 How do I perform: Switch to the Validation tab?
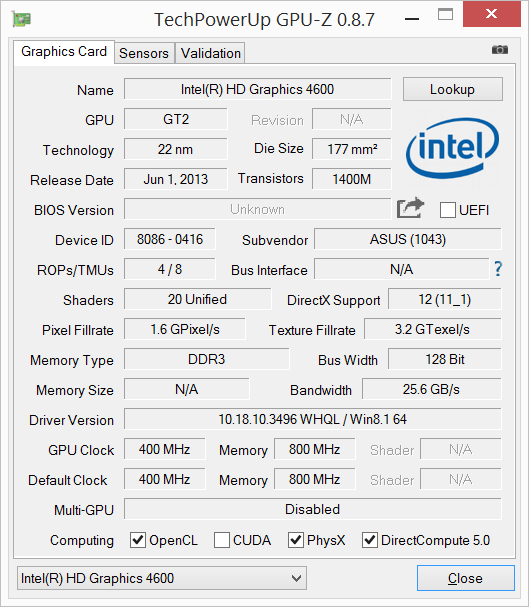click(x=211, y=53)
